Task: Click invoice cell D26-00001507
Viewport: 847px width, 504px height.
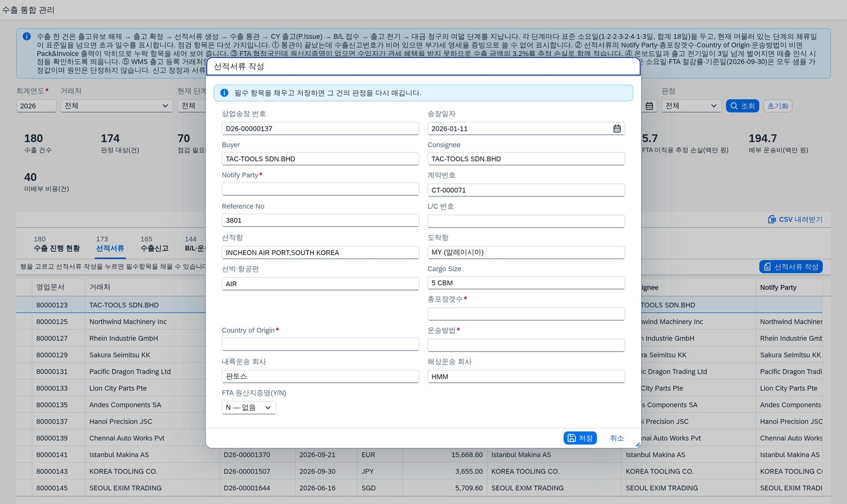Action: click(256, 471)
